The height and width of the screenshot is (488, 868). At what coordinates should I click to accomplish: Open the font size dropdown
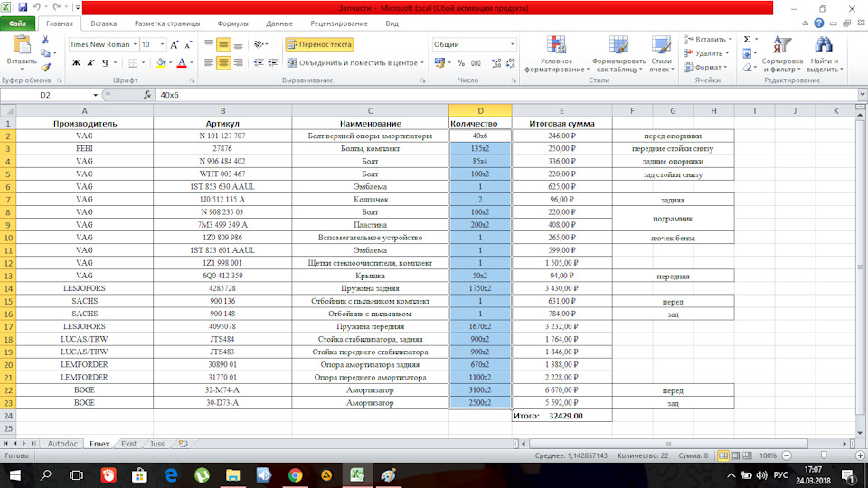click(162, 44)
